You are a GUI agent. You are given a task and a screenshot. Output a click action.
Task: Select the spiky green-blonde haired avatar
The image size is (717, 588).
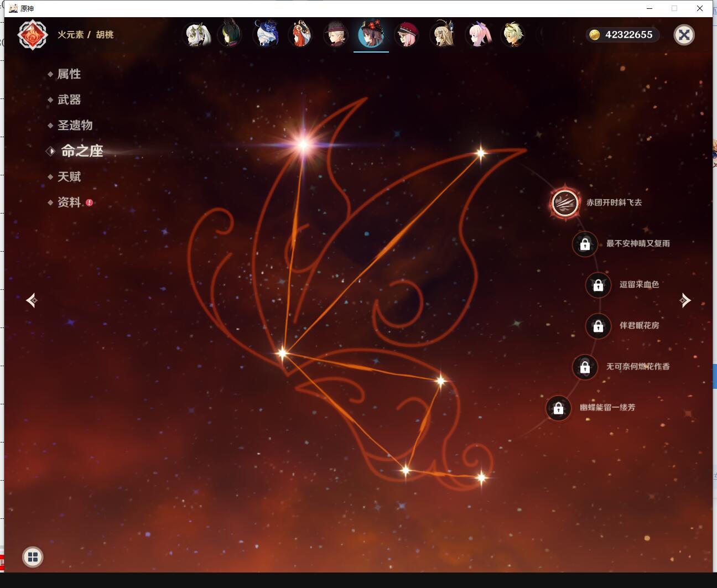[513, 35]
